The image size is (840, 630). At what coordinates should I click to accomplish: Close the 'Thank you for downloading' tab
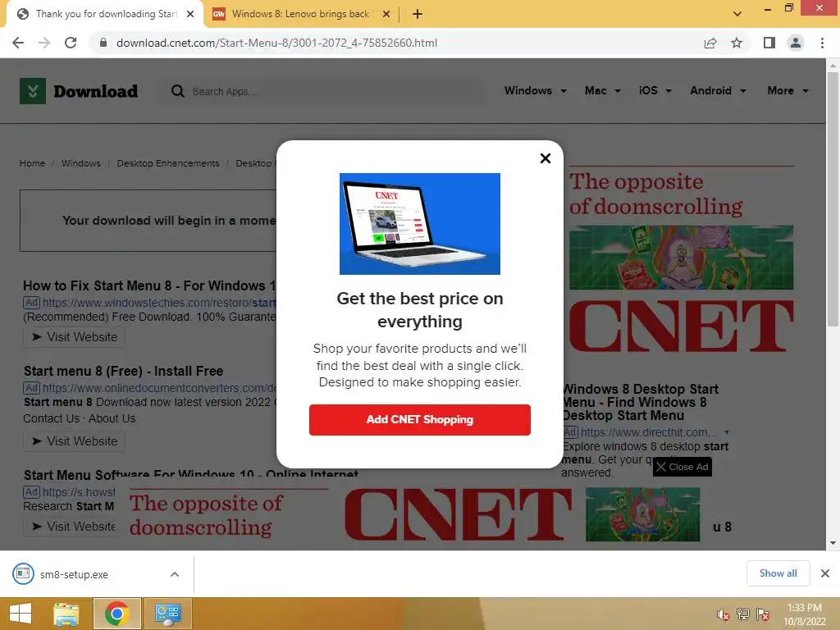pyautogui.click(x=190, y=14)
